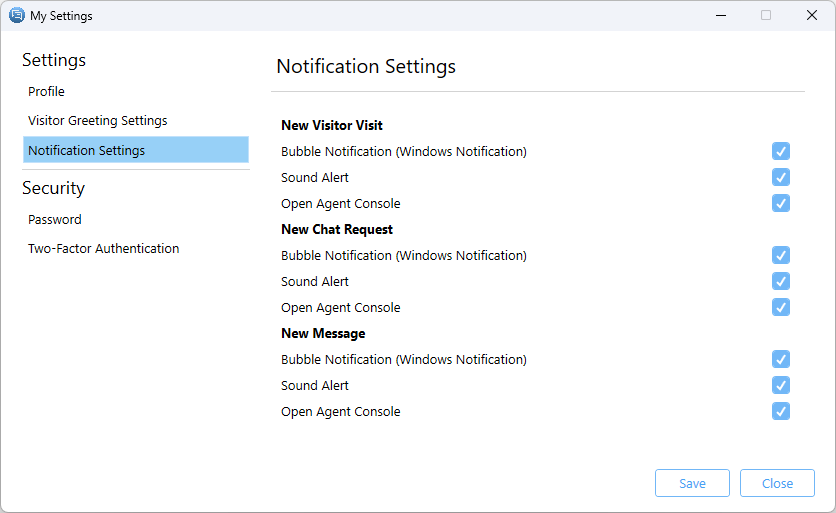Disable Open Agent Console for New Message

(781, 411)
